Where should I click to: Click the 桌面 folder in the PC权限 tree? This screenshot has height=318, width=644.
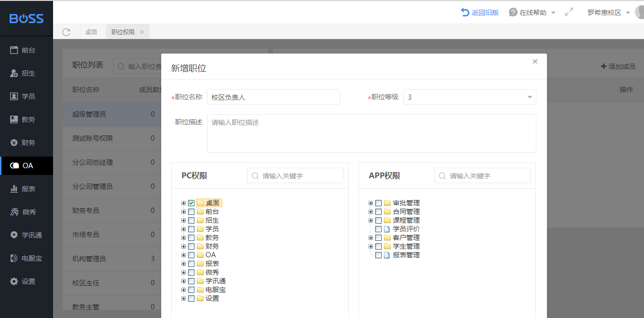pyautogui.click(x=209, y=203)
